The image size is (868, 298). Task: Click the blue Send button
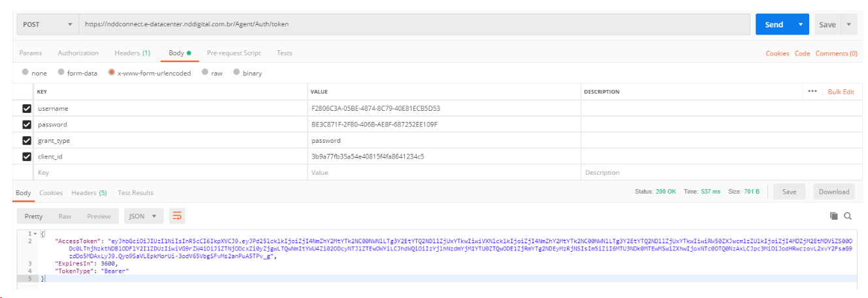(773, 24)
